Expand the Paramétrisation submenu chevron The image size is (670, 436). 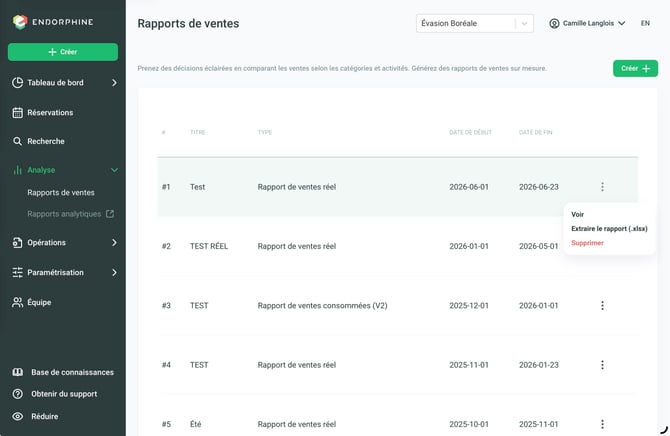click(114, 273)
